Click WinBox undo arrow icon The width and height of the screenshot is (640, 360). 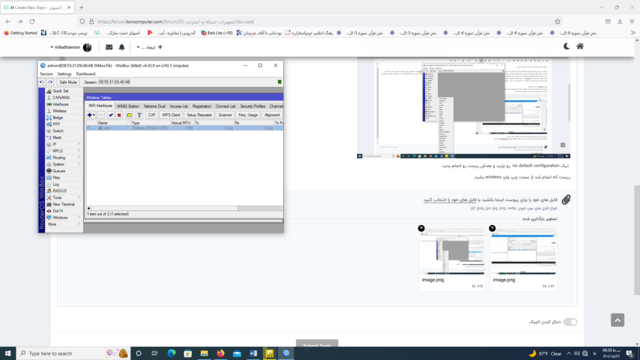[x=42, y=82]
